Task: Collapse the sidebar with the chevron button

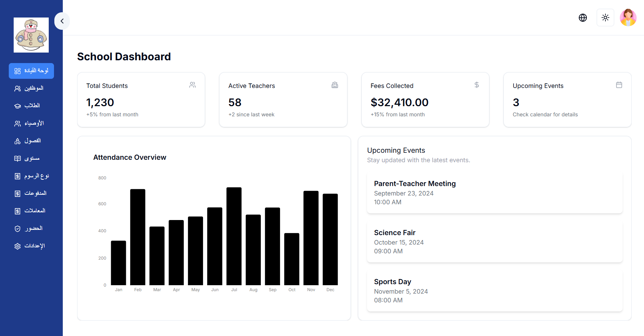Action: tap(62, 21)
